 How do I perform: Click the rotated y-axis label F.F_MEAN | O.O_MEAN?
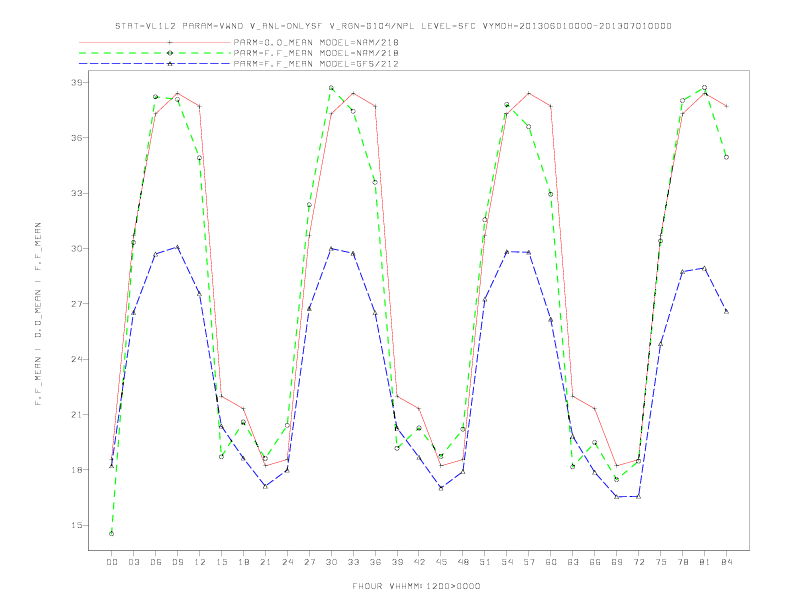[38, 314]
